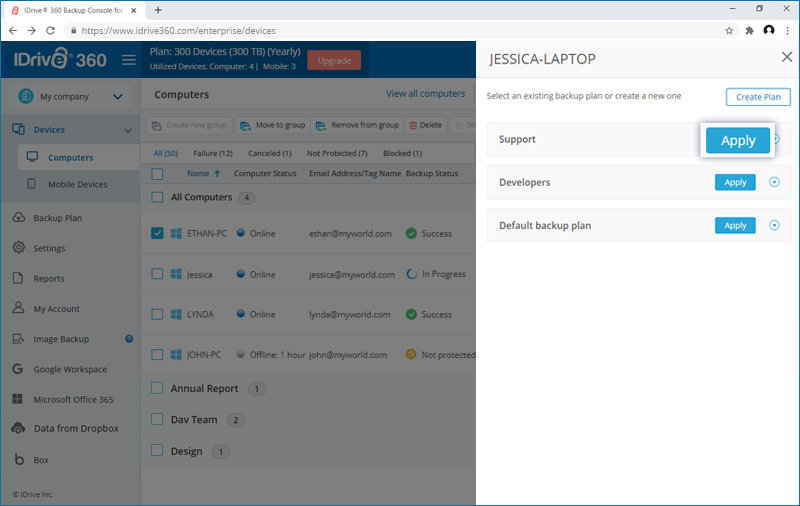The width and height of the screenshot is (800, 506).
Task: Open the My company dropdown
Action: pos(70,96)
